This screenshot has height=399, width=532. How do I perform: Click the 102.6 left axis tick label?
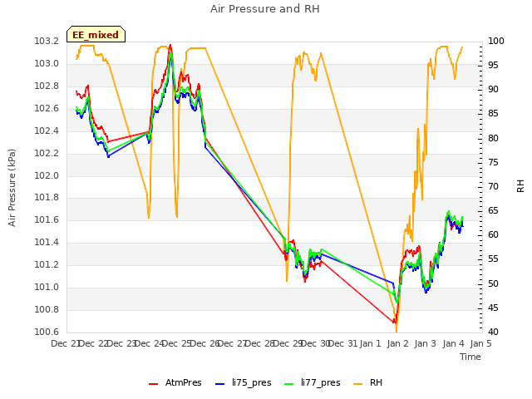point(47,109)
